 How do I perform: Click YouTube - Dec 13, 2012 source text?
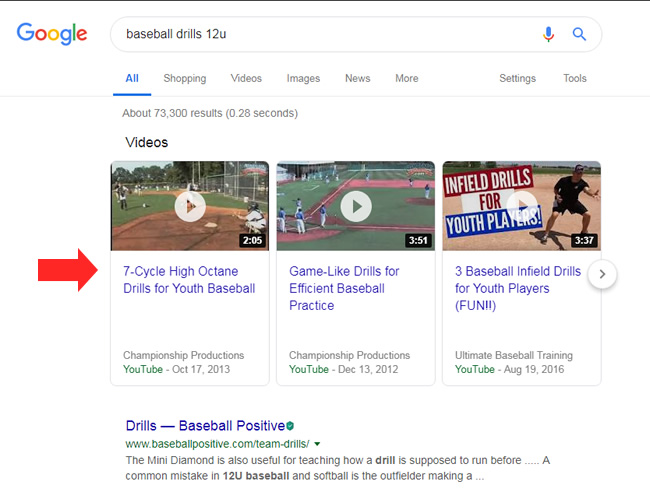coord(343,369)
